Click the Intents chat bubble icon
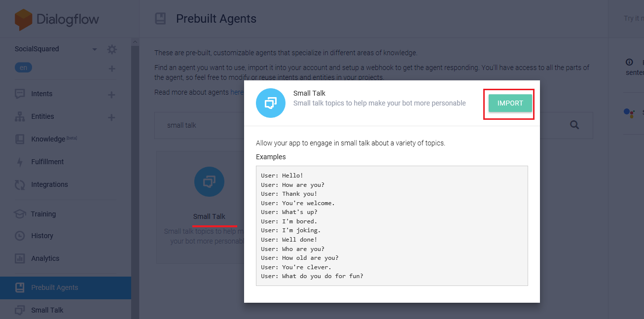644x319 pixels. [x=20, y=94]
